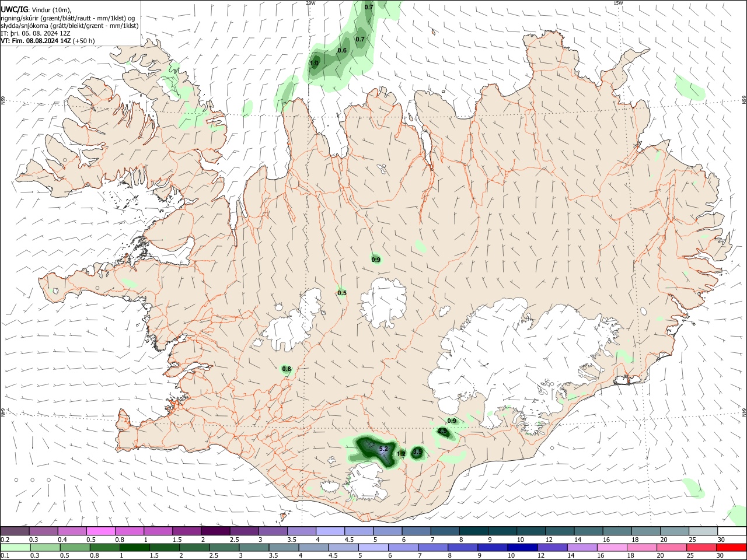Select upper legend row swatch starting at 0.2
Image resolution: width=747 pixels, height=560 pixels.
(15, 531)
